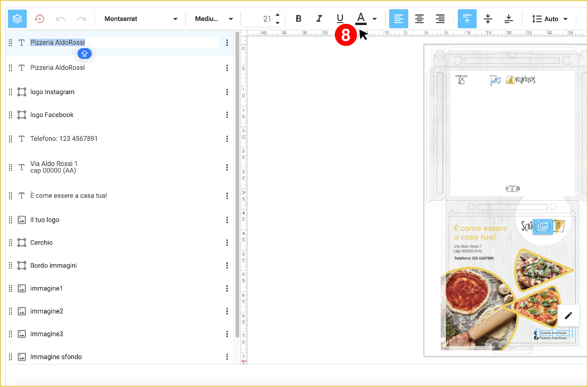This screenshot has width=588, height=387.
Task: Click the reset history icon
Action: tap(39, 19)
